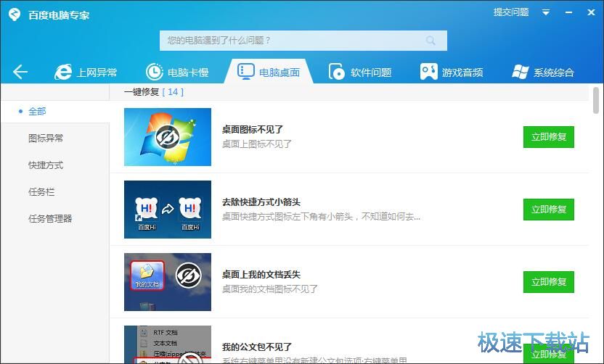Click the disc icon for 软件问题
This screenshot has height=364, width=604.
point(337,72)
